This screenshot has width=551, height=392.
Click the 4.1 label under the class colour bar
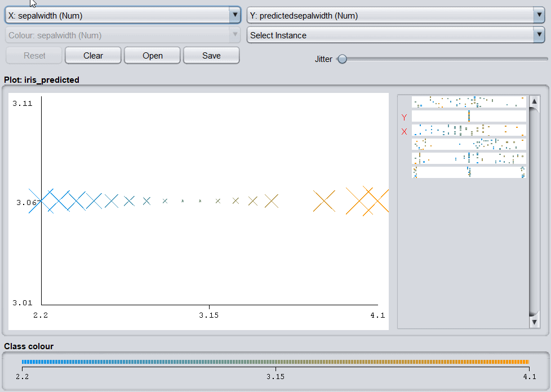[x=530, y=377]
